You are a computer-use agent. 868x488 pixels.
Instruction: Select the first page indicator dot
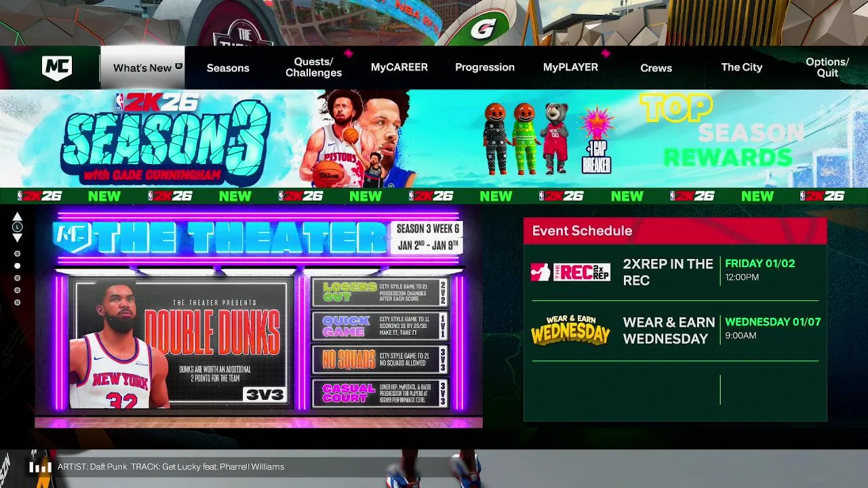18,253
